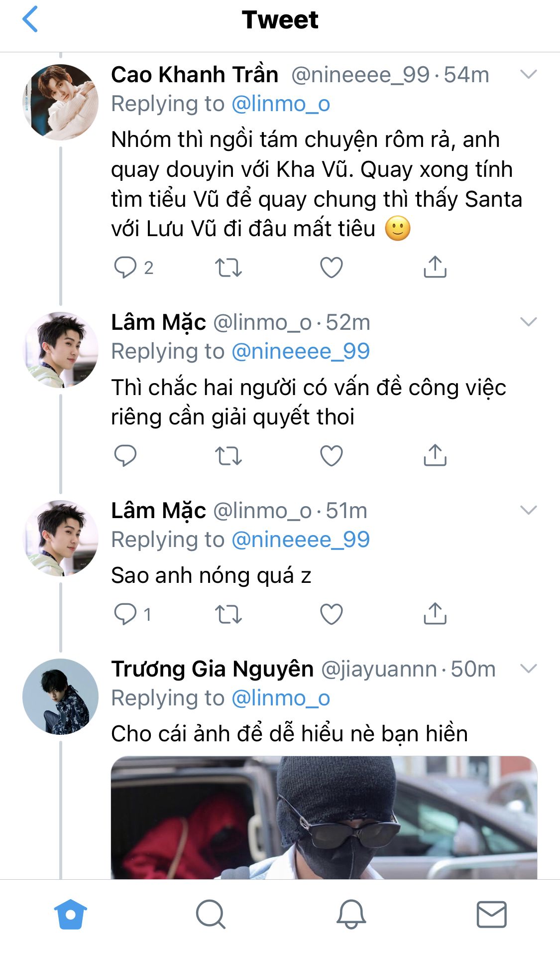Screen dimensions: 560x953
Task: Expand chevron menu on Trương Gia Nguyên's tweet
Action: tap(528, 668)
